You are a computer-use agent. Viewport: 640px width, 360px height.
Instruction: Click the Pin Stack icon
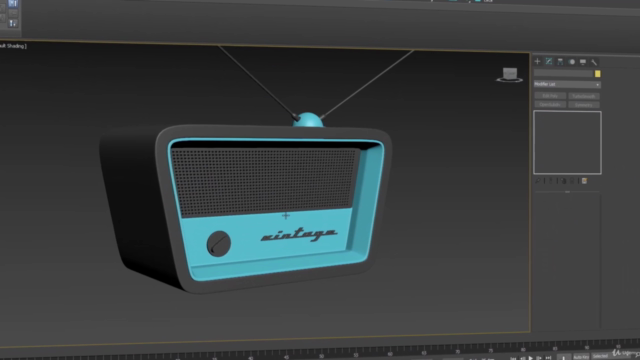click(538, 180)
